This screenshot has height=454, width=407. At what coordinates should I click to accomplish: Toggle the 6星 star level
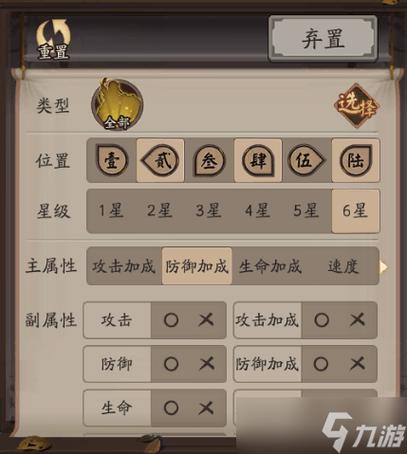coord(355,211)
